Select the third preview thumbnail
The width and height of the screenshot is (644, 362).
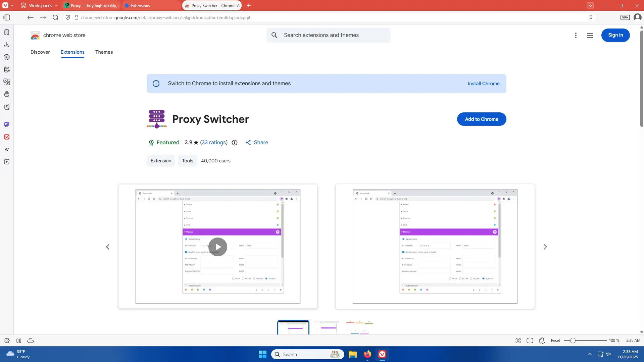[359, 327]
